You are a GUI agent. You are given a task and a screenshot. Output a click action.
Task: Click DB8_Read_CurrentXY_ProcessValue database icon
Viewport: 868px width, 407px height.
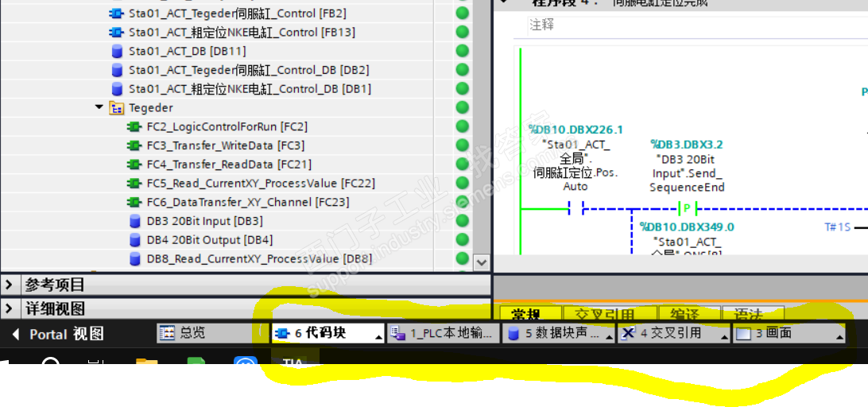tap(134, 258)
